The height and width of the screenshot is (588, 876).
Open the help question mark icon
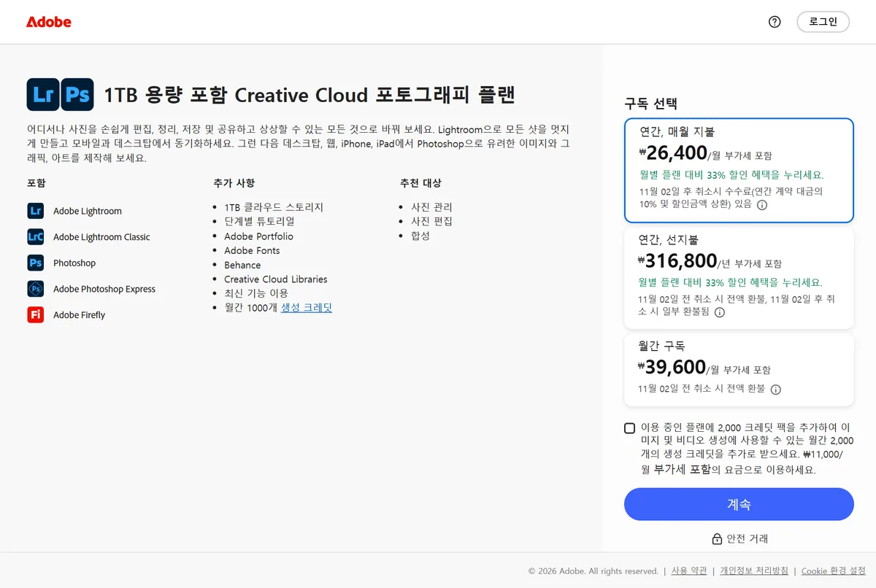775,22
